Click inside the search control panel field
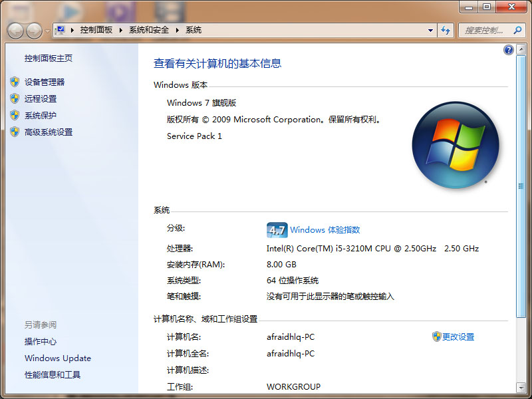The height and width of the screenshot is (399, 532). coord(491,30)
